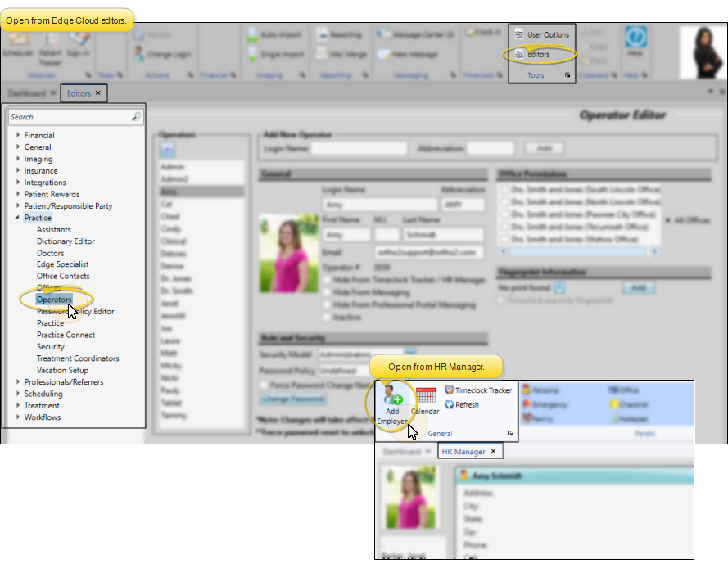This screenshot has height=568, width=728.
Task: Click the editor Search input field
Action: coord(70,117)
